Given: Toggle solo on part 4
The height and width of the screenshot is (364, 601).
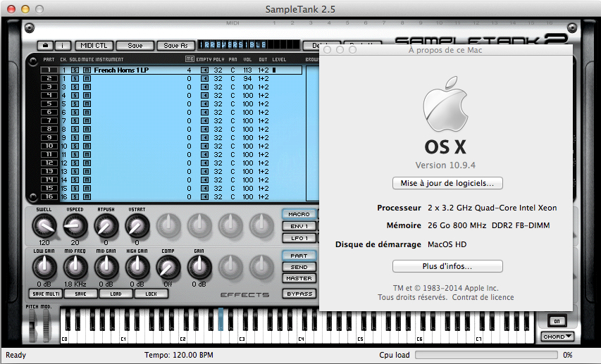Looking at the screenshot, I should pos(75,96).
